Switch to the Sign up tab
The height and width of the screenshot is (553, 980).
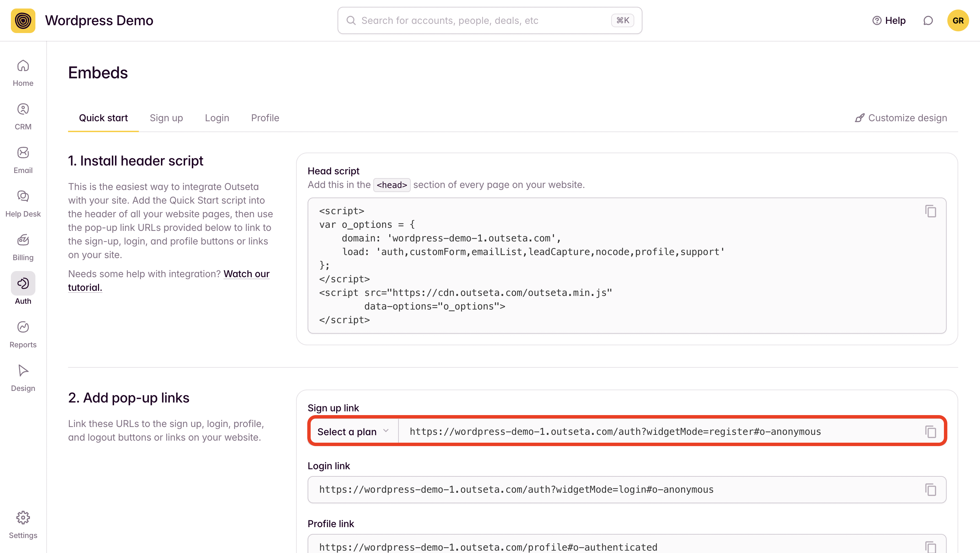click(166, 118)
